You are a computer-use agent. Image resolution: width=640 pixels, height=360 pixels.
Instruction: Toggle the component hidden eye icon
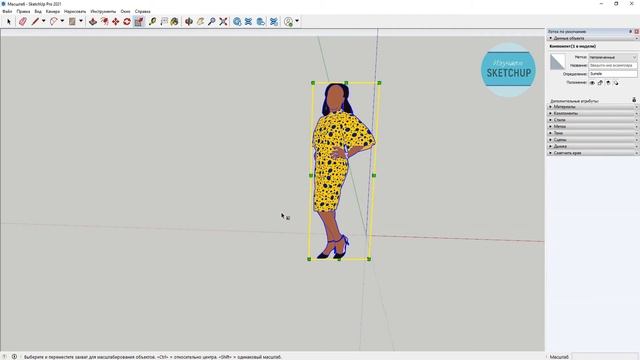point(592,83)
